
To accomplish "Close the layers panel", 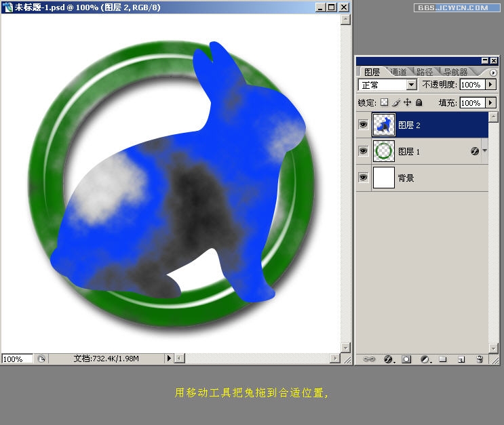I will [494, 60].
